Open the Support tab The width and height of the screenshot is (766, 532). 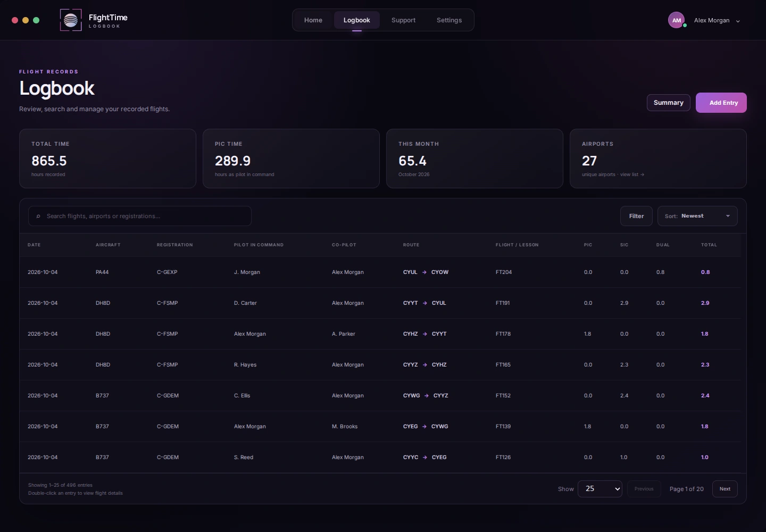(403, 20)
